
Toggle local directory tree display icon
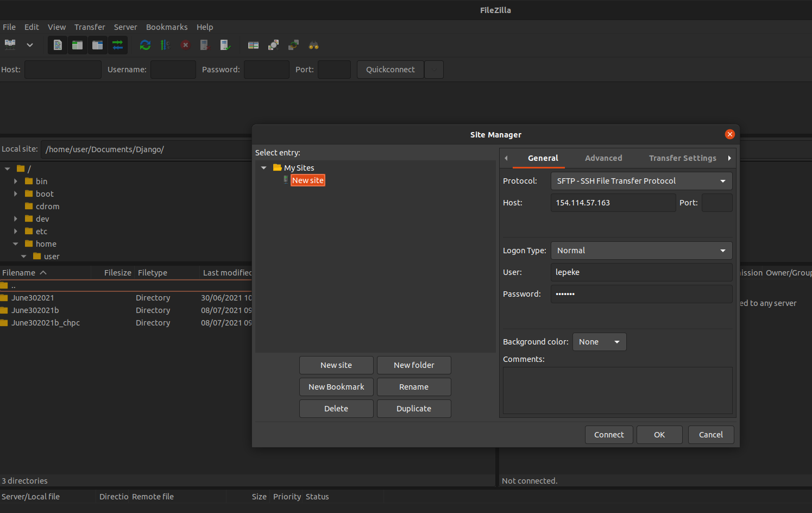pos(78,45)
